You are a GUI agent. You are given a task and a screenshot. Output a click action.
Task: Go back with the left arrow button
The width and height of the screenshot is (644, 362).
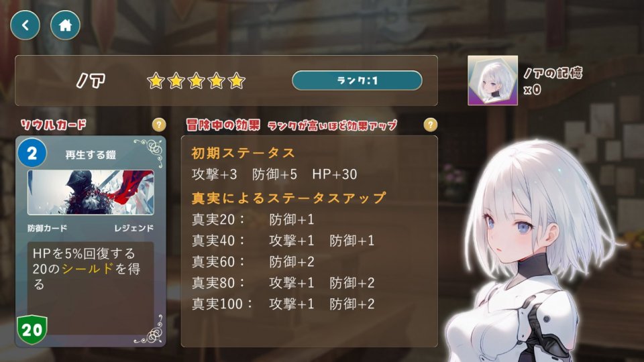pyautogui.click(x=25, y=25)
